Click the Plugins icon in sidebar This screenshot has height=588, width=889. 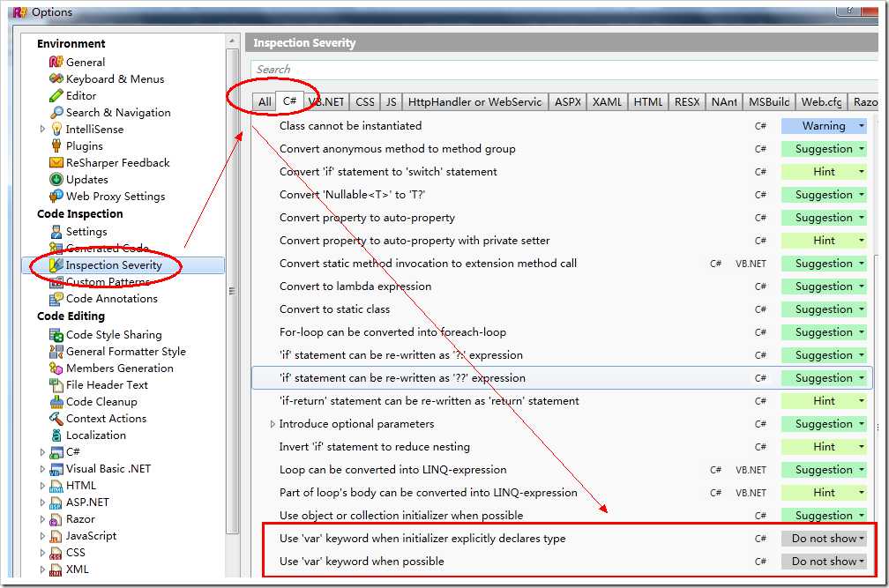tap(56, 146)
